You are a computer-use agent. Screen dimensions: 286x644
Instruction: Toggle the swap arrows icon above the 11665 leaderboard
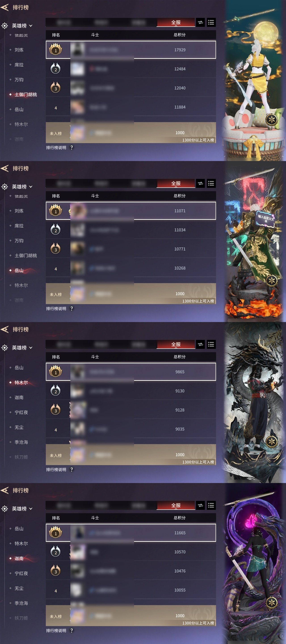click(x=200, y=505)
